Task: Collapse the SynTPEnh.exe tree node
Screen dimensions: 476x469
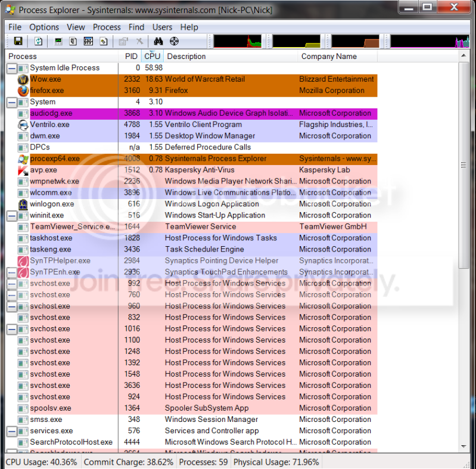Action: pos(11,272)
